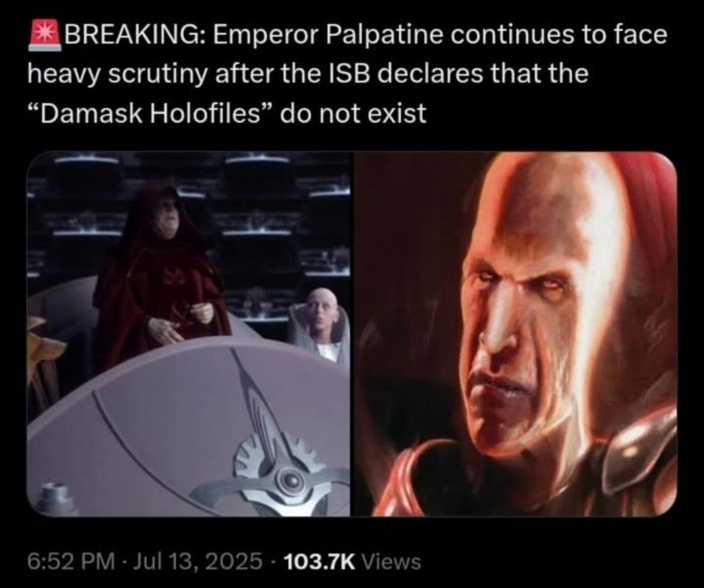Viewport: 704px width, 588px height.
Task: Click the Views label beside 103.7K
Action: 391,560
